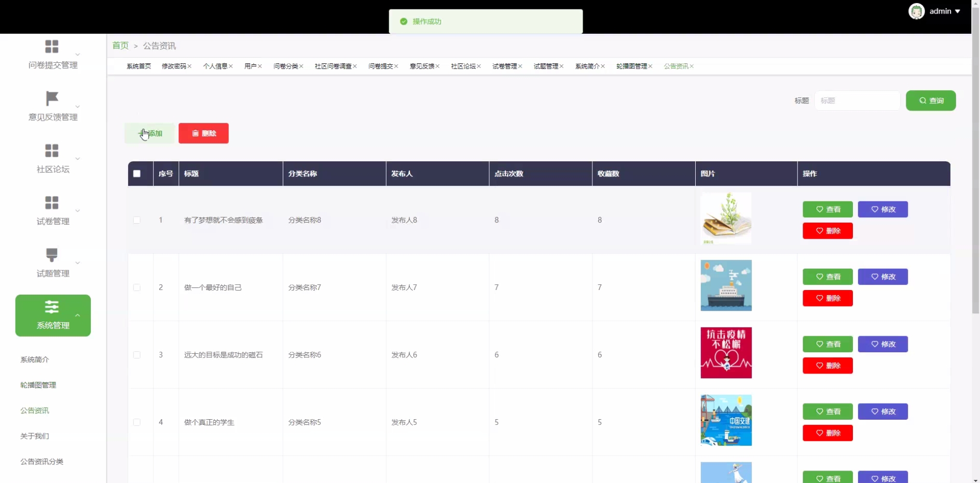
Task: Open the 抗击疫情 thumbnail in row 3
Action: 726,353
